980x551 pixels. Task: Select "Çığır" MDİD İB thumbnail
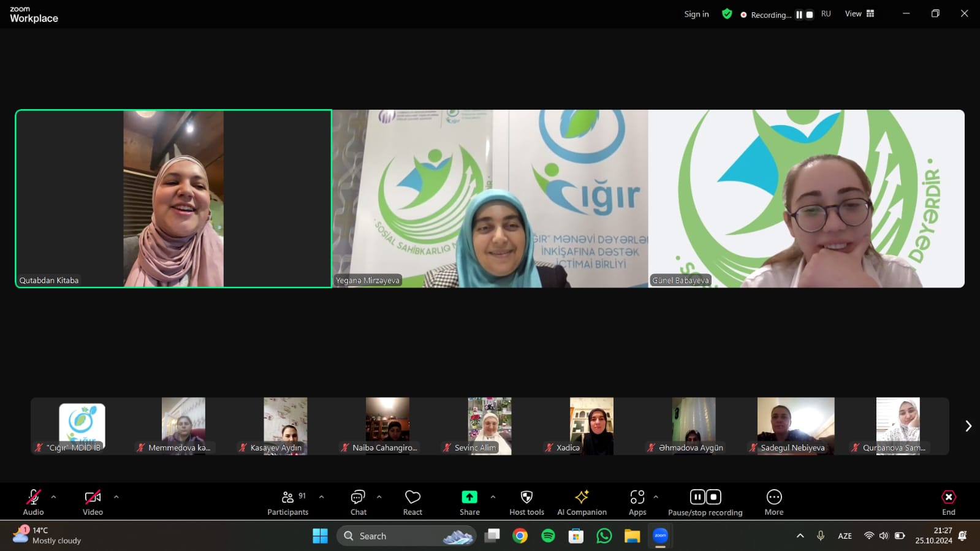(x=82, y=426)
